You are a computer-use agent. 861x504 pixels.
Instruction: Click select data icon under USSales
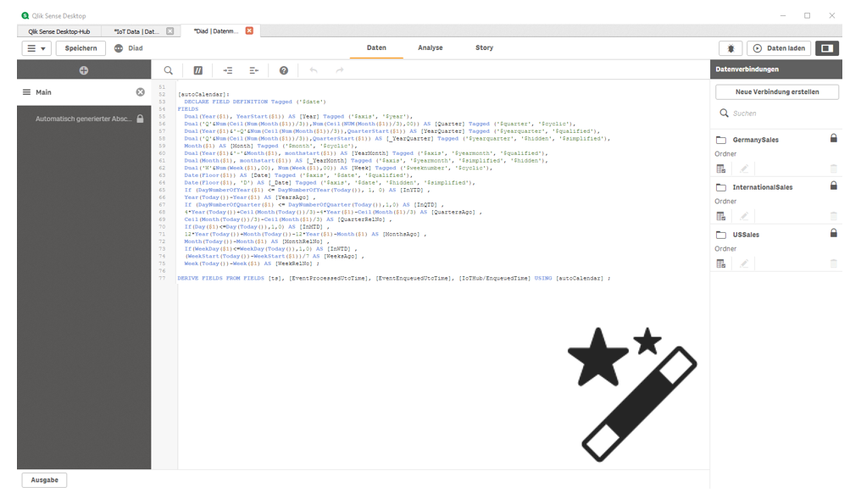click(721, 263)
